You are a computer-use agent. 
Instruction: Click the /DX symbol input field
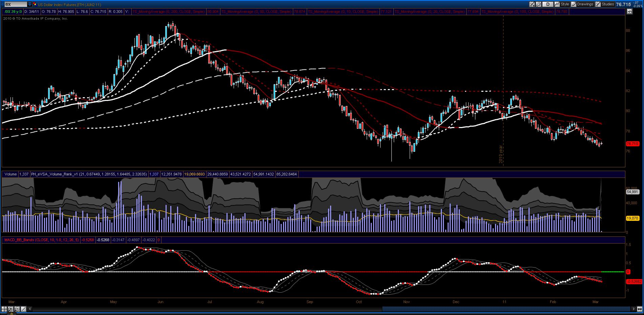click(x=16, y=4)
